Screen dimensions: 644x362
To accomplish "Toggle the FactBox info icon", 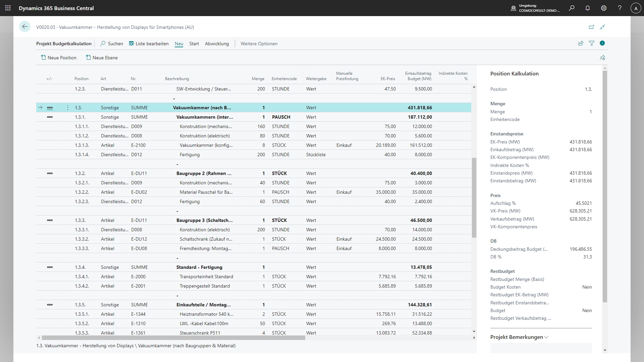I will tap(602, 43).
